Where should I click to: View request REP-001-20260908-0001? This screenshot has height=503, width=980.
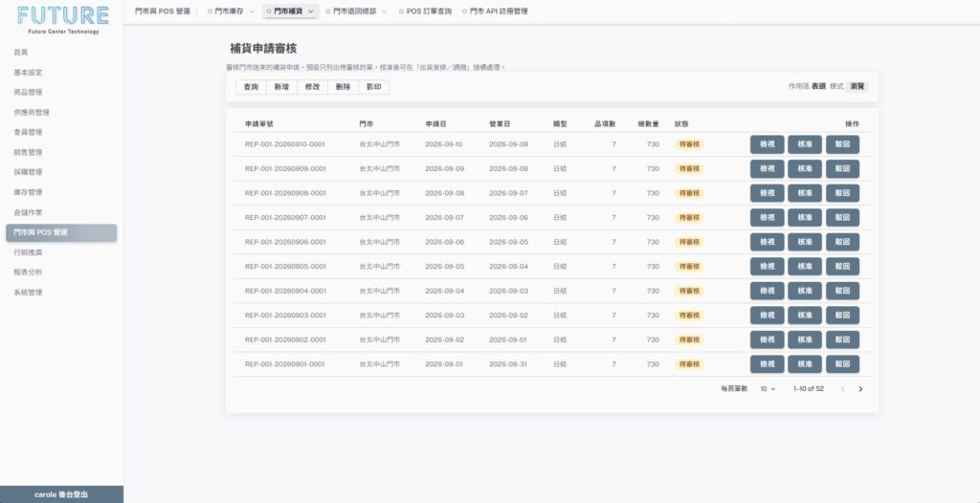(767, 193)
